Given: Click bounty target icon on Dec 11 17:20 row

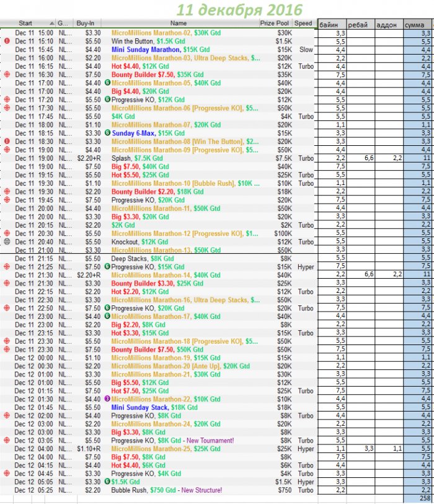Looking at the screenshot, I should coord(7,100).
